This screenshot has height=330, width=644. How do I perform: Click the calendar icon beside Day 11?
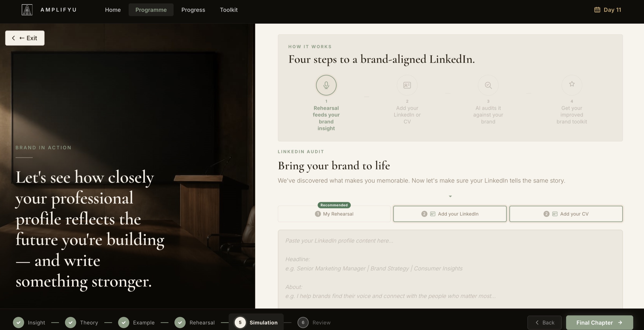point(597,10)
